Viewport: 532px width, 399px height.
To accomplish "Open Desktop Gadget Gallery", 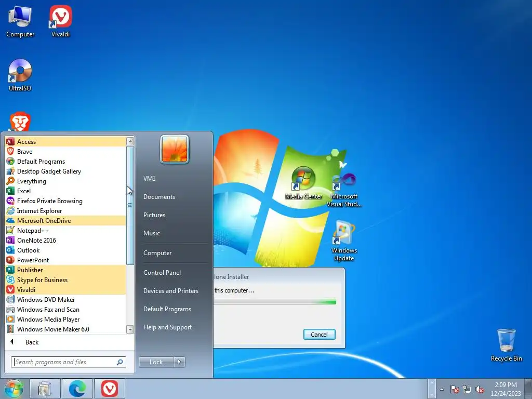I will pos(65,171).
